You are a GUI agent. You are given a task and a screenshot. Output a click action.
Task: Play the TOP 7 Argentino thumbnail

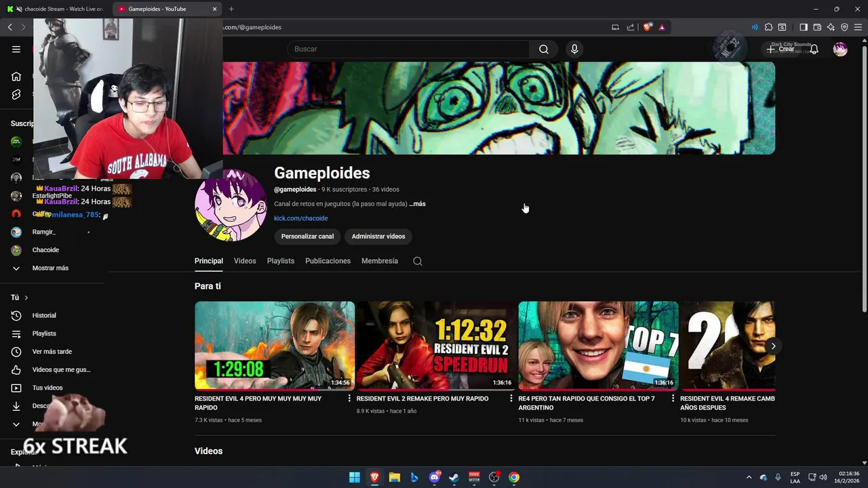[598, 346]
